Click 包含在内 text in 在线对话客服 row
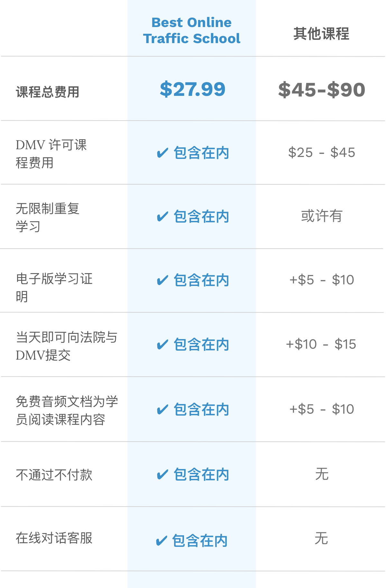The width and height of the screenshot is (386, 588). [x=200, y=541]
